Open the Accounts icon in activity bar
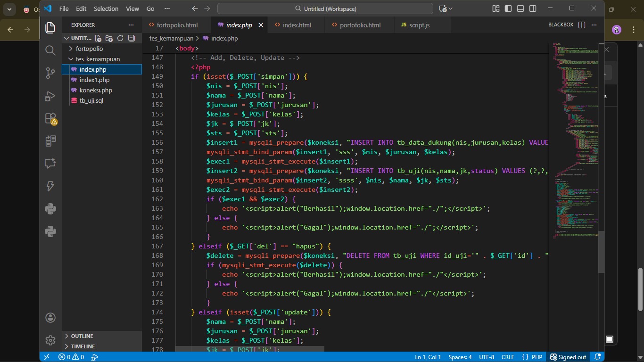Screen dimensions: 644x362 coord(50,318)
